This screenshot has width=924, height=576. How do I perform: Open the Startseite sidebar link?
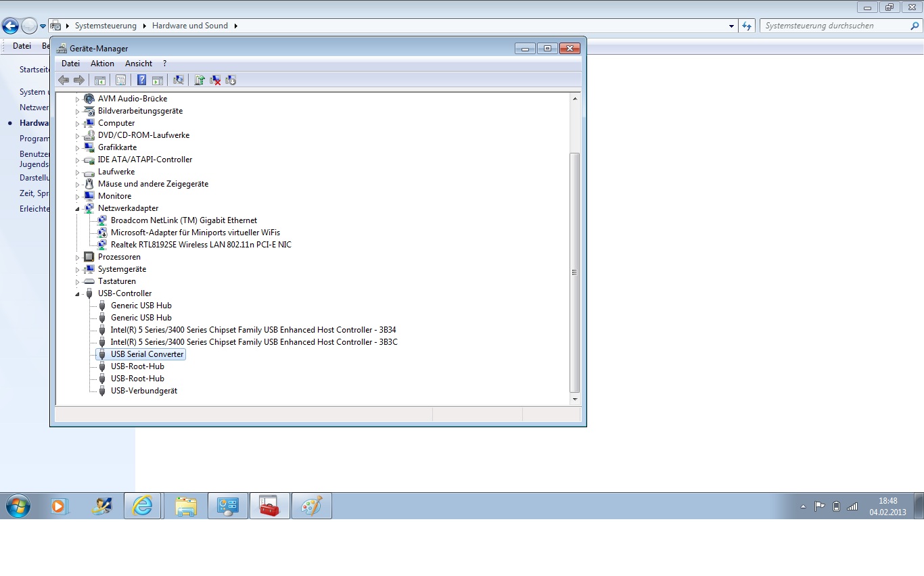pos(34,70)
